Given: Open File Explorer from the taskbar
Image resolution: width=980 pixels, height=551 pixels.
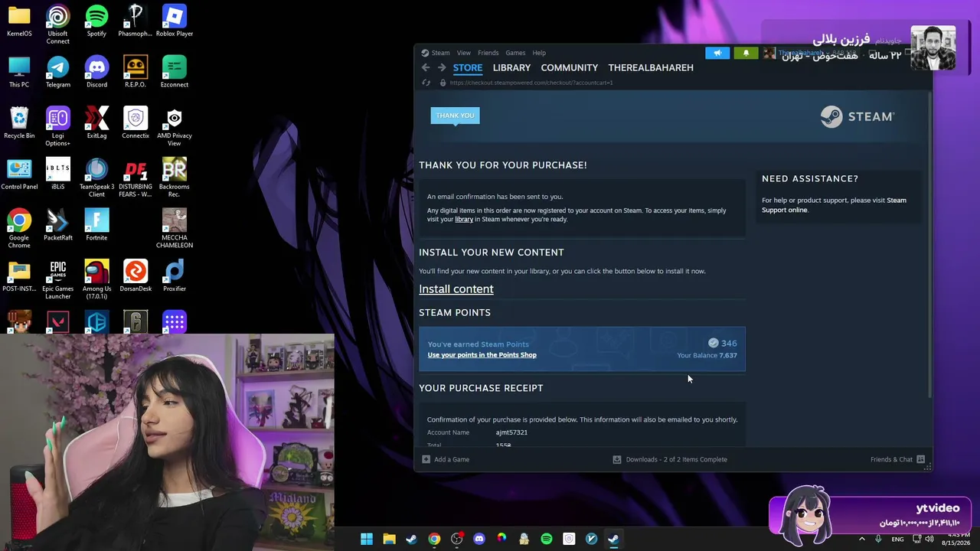Looking at the screenshot, I should (389, 539).
